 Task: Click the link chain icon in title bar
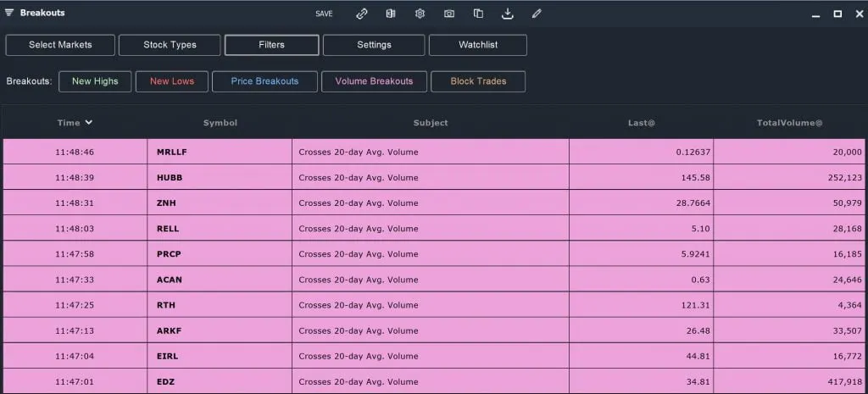pos(361,14)
